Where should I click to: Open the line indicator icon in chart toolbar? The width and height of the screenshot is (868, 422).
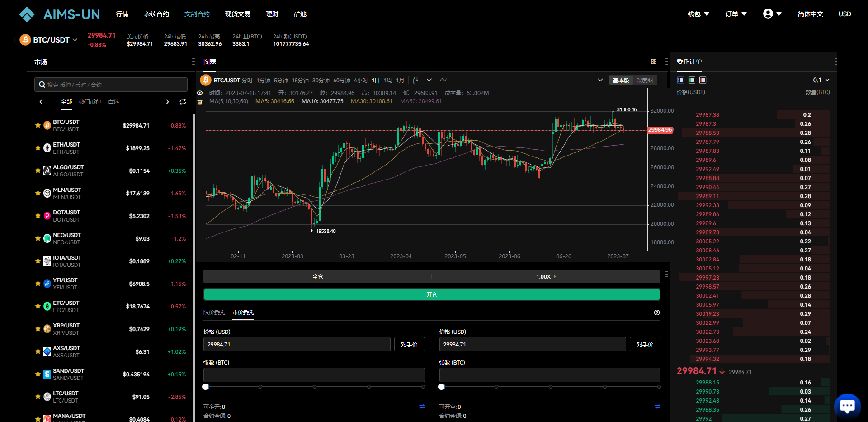pyautogui.click(x=443, y=80)
